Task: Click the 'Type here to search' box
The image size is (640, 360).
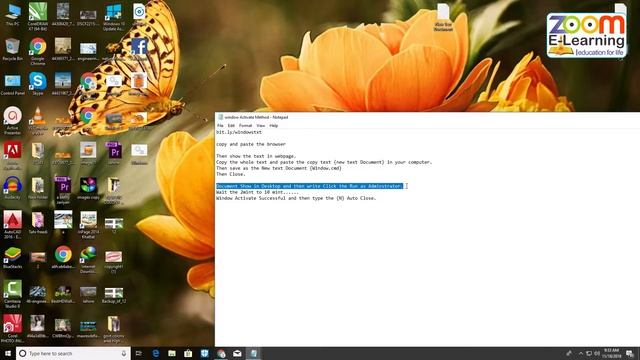Action: (73, 353)
